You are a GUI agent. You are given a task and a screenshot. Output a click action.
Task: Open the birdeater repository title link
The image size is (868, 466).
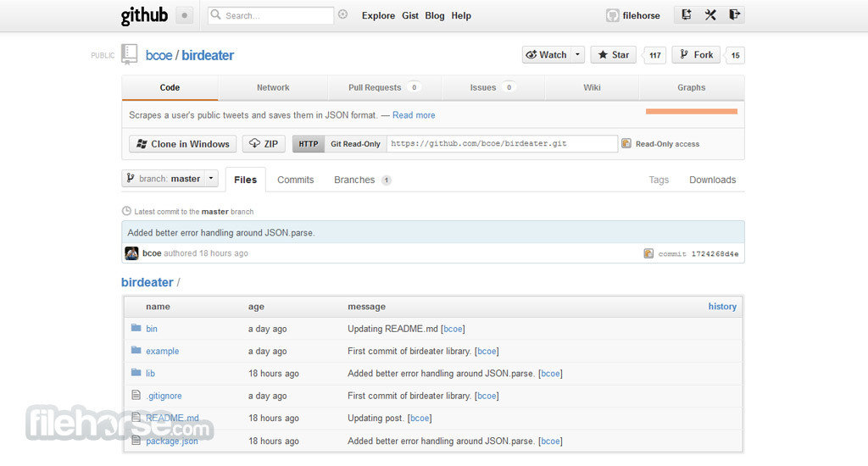208,55
